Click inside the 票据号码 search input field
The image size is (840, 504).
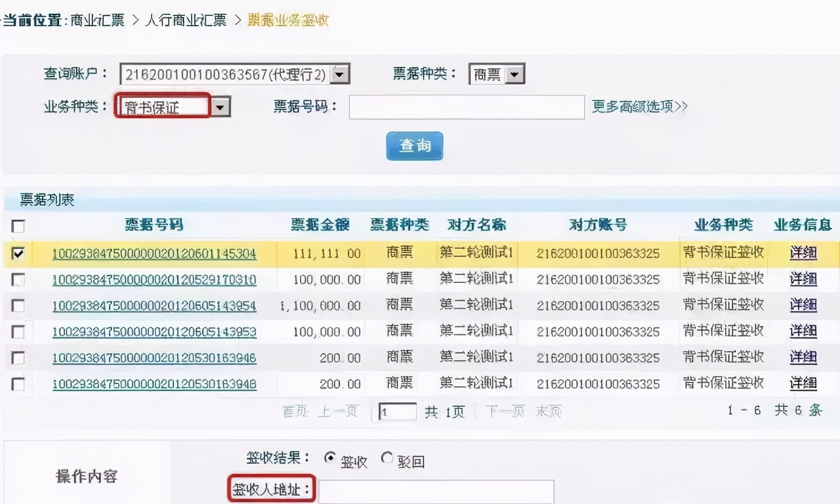point(466,107)
